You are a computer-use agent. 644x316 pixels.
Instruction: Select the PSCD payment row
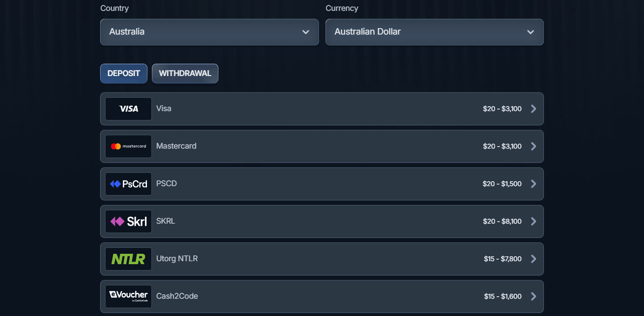pyautogui.click(x=322, y=184)
